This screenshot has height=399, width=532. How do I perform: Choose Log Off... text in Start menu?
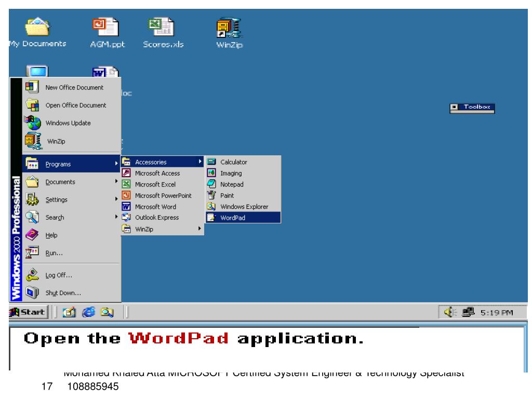pos(59,275)
